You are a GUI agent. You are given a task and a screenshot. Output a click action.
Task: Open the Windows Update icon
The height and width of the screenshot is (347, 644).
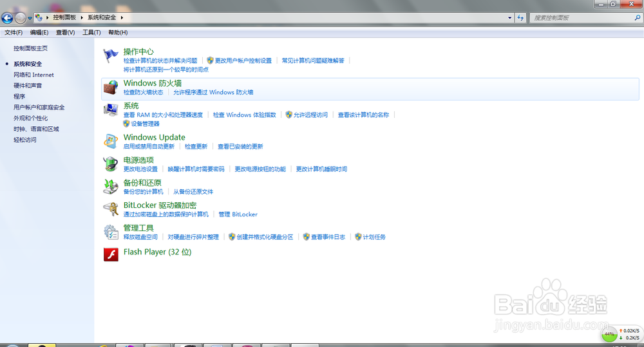111,141
